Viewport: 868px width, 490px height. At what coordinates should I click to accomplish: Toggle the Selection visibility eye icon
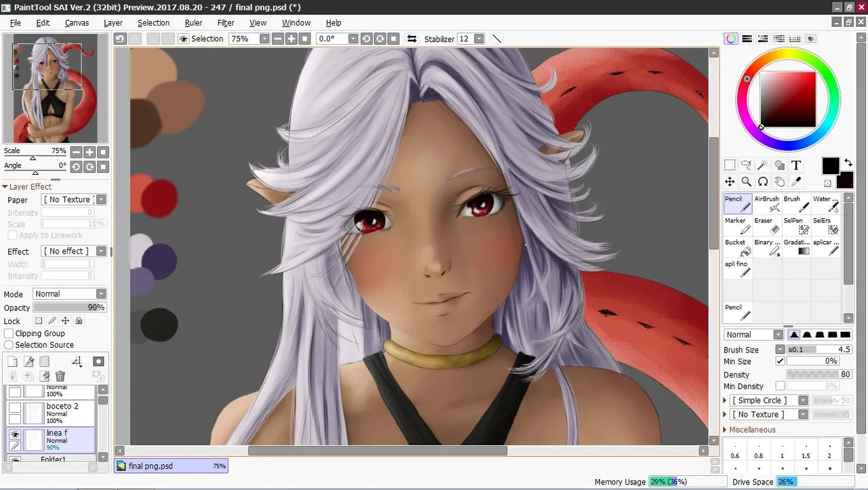click(x=183, y=39)
